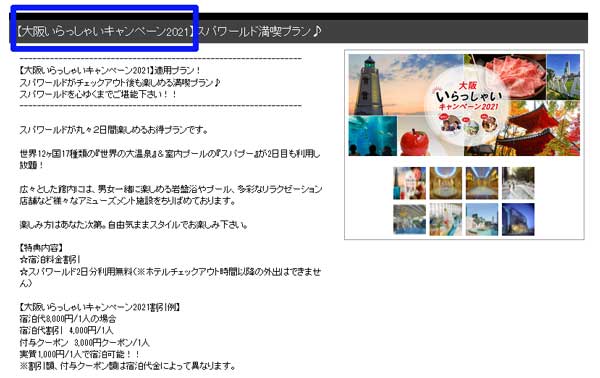Viewport: 600px width, 378px height.
Task: Select the outdoor rooftop pool thumbnail
Action: pos(482,220)
